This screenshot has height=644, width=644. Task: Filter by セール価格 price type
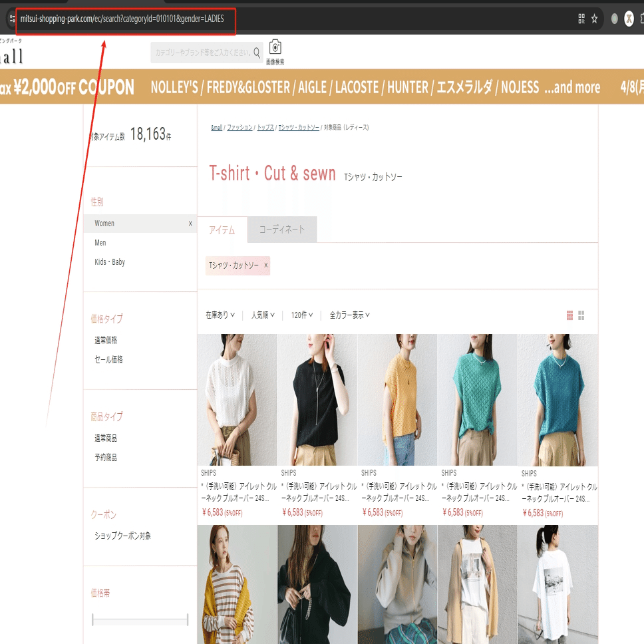pos(109,359)
